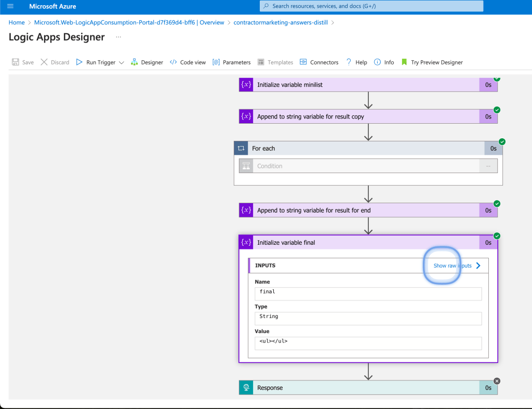532x409 pixels.
Task: Click the Help label in toolbar
Action: [361, 62]
